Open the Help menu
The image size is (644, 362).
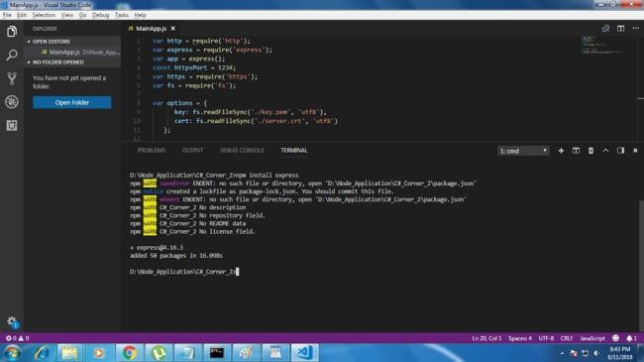click(140, 15)
